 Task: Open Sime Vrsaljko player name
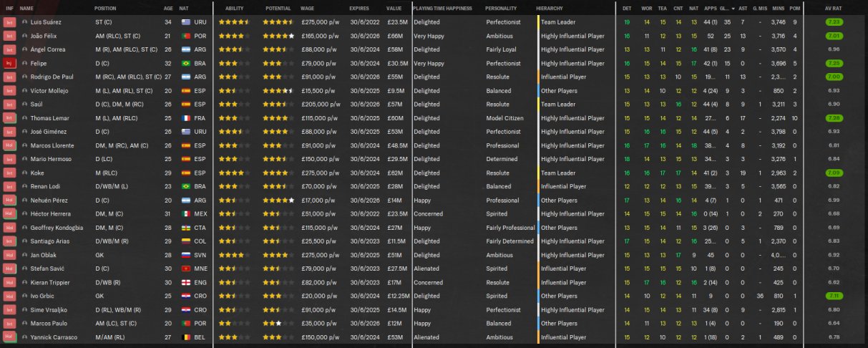[x=48, y=309]
